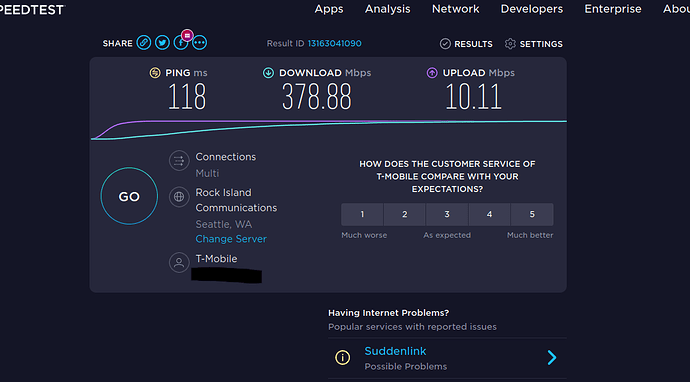The image size is (690, 382).
Task: Click the SHARE label
Action: point(117,44)
